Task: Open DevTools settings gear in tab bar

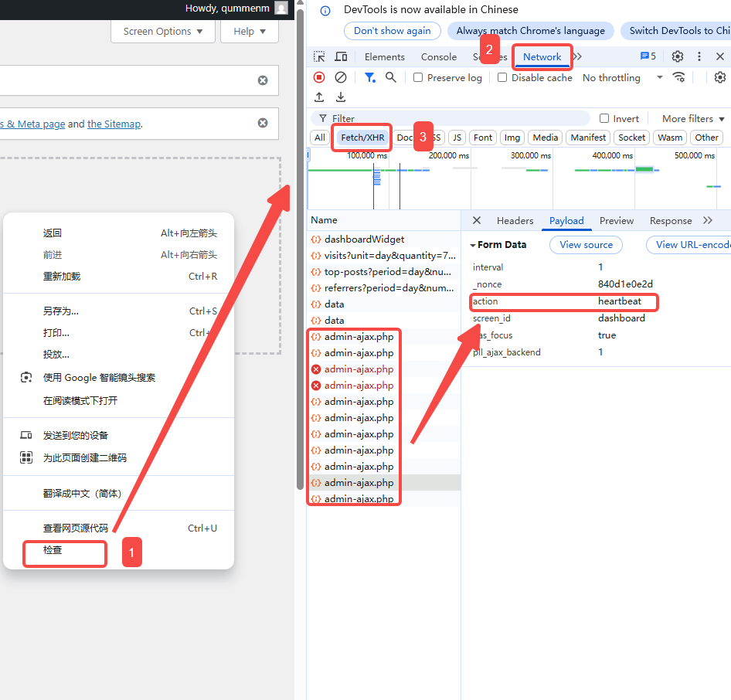Action: (678, 56)
